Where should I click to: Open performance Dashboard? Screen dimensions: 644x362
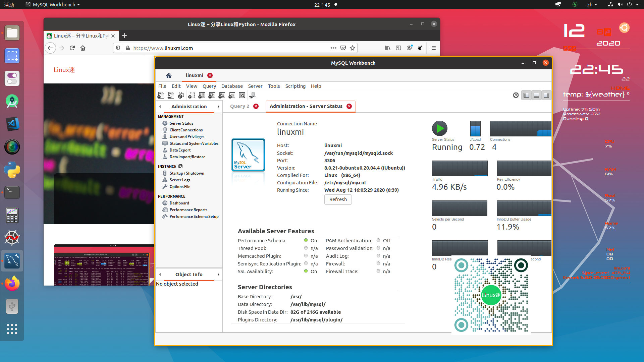point(179,203)
